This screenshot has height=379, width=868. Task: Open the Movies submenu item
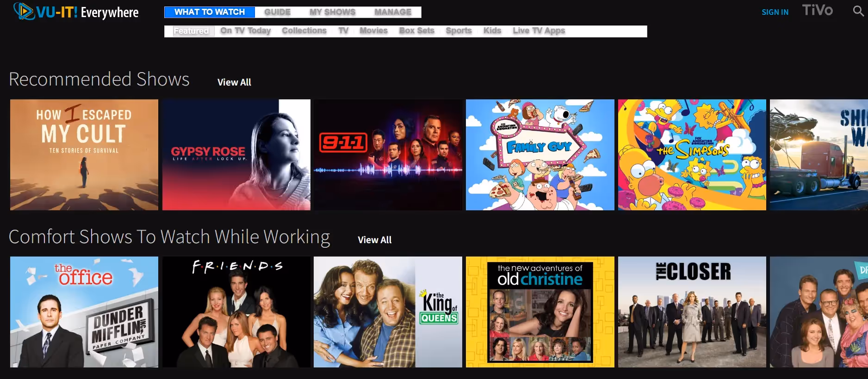pos(373,31)
